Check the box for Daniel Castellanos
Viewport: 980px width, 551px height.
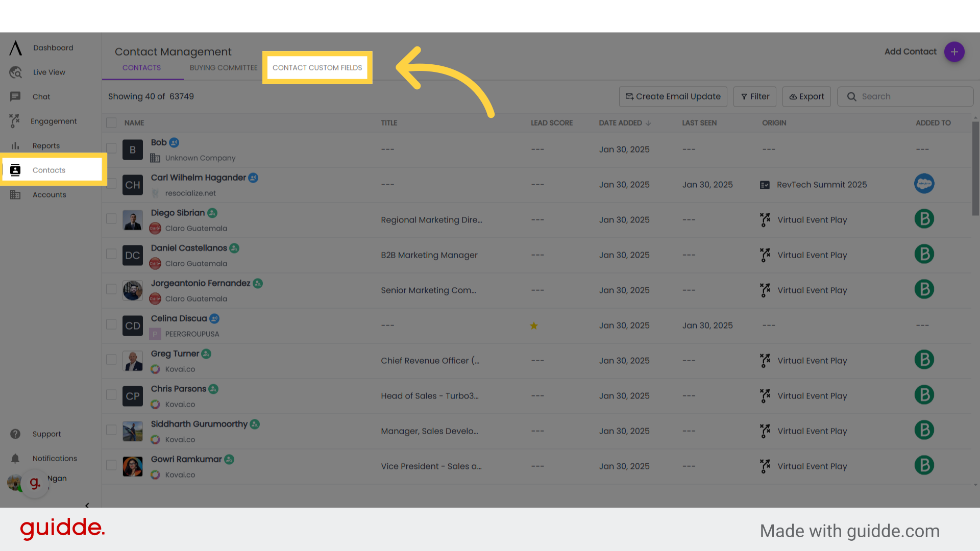111,254
